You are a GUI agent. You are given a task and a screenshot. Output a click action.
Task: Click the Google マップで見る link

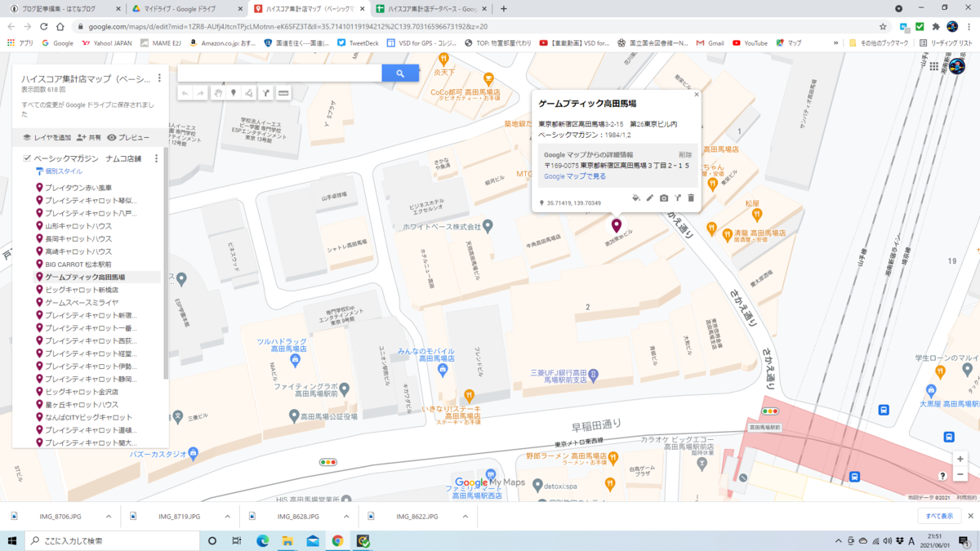(x=575, y=176)
